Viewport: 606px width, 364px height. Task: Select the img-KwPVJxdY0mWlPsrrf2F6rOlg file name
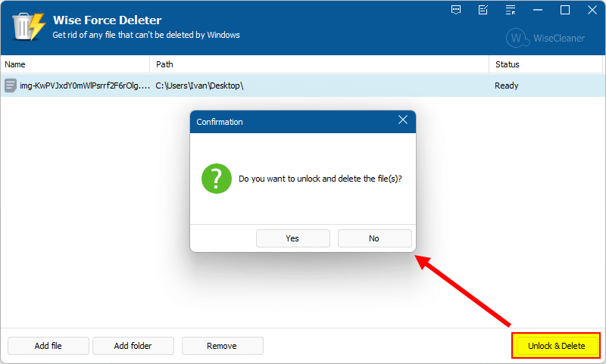pos(85,86)
